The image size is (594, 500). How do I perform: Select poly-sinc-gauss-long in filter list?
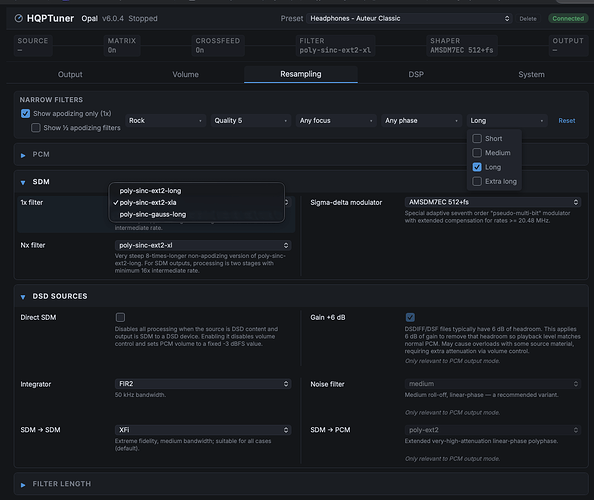point(153,214)
